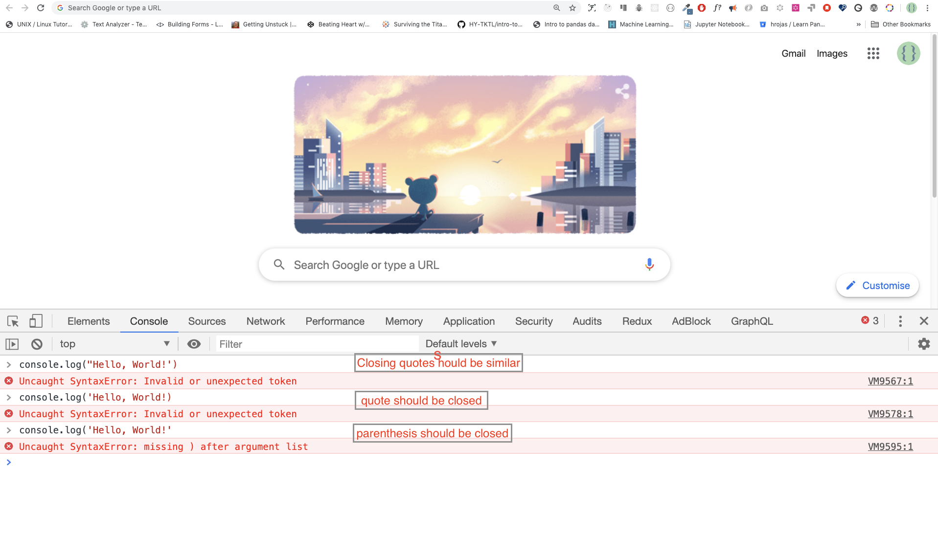Toggle the live expression eye icon
938x560 pixels.
tap(194, 343)
